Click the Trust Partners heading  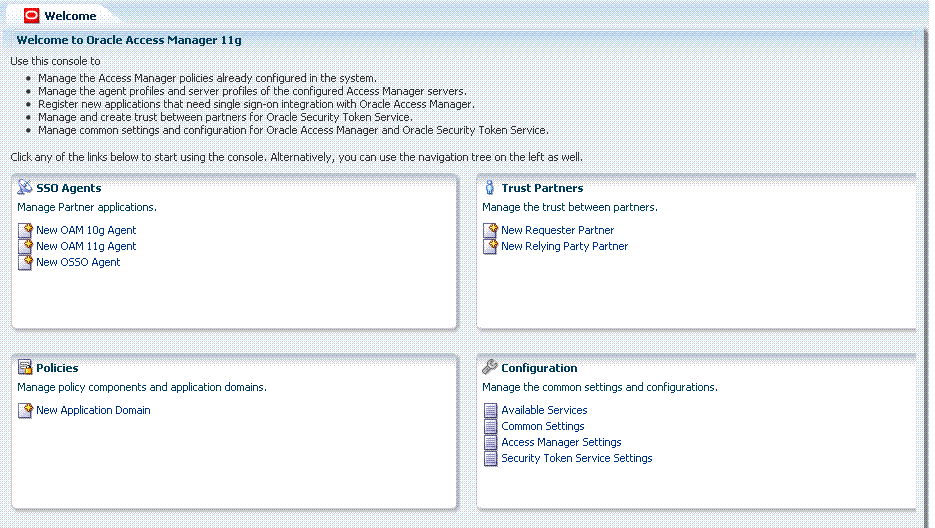click(x=542, y=188)
